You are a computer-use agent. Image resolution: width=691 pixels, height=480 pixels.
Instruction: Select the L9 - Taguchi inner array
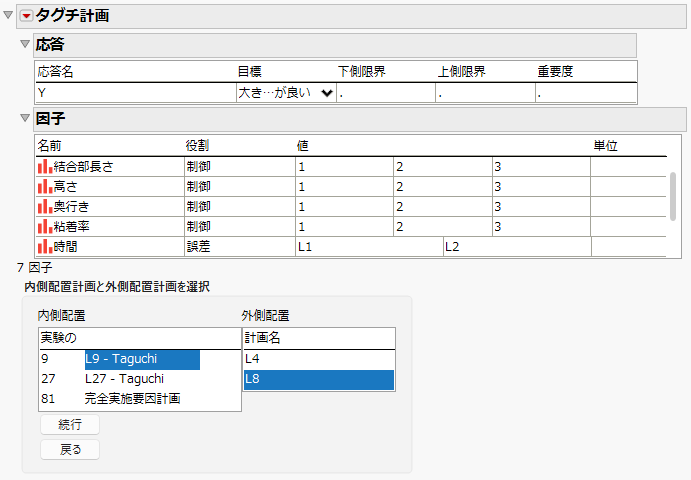(142, 359)
